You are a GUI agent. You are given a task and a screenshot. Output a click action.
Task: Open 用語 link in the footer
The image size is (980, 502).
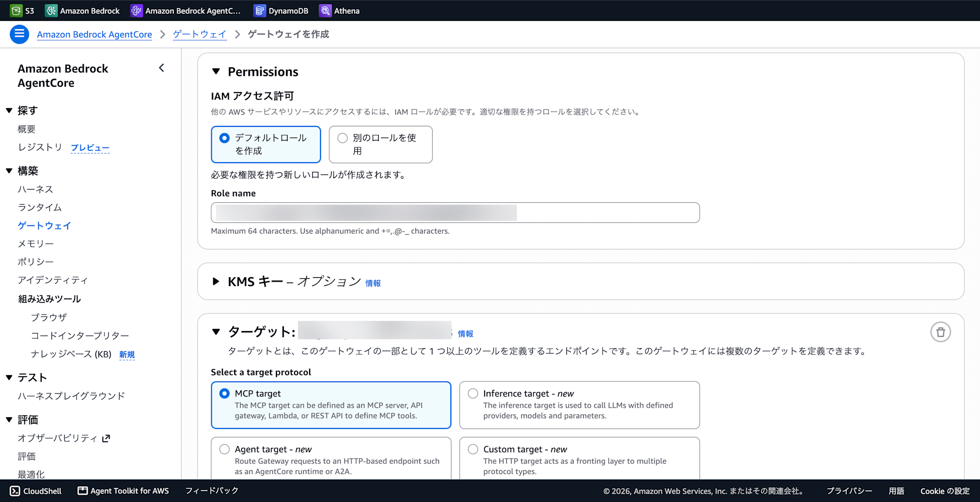point(897,491)
